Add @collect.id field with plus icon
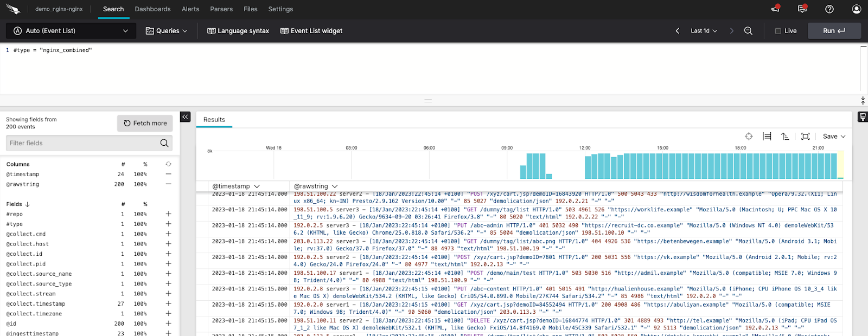868x336 pixels. point(168,254)
